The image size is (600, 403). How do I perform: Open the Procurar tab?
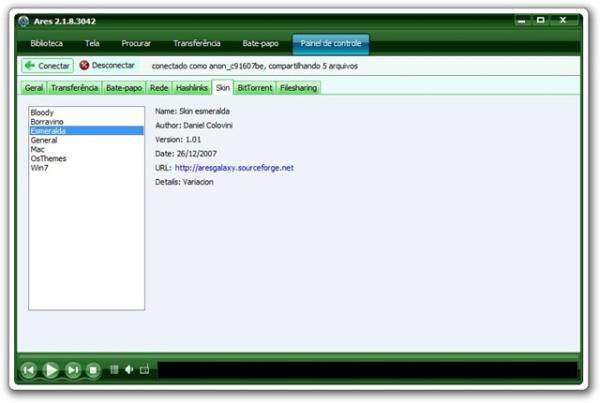click(x=136, y=43)
